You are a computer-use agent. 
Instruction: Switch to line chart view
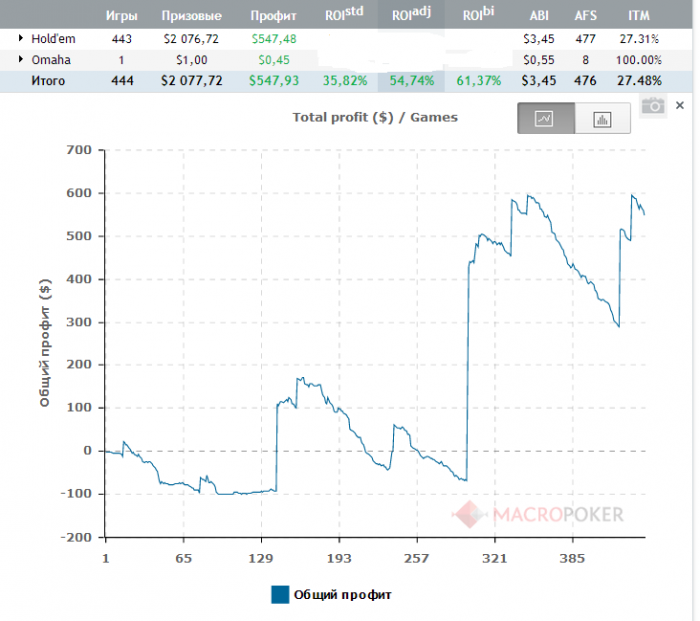pos(546,118)
